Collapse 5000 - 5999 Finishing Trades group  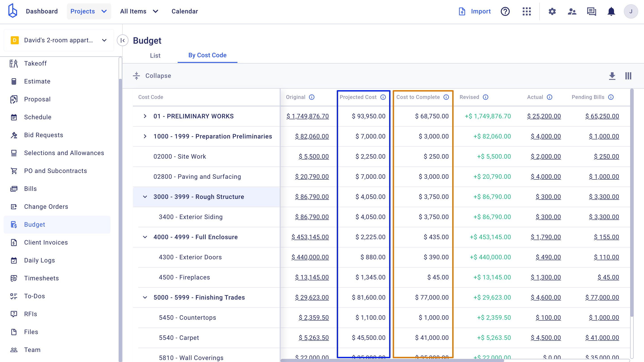[x=145, y=298]
